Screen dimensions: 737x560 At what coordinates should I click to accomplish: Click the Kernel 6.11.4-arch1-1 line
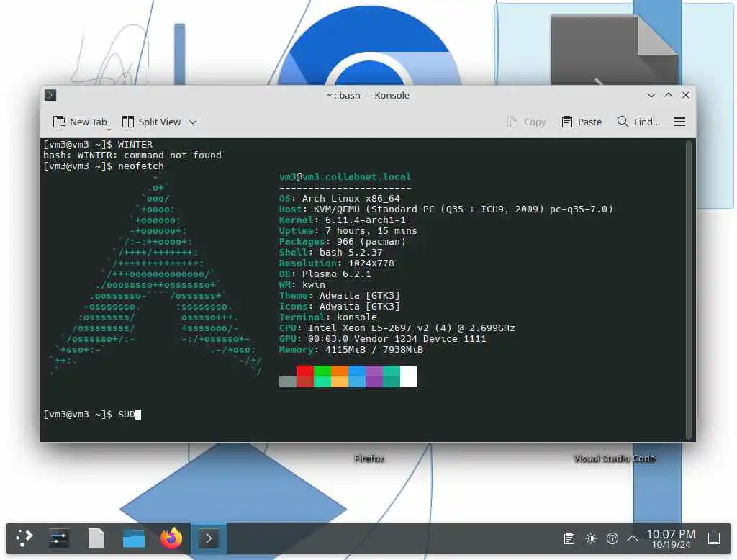[x=342, y=220]
